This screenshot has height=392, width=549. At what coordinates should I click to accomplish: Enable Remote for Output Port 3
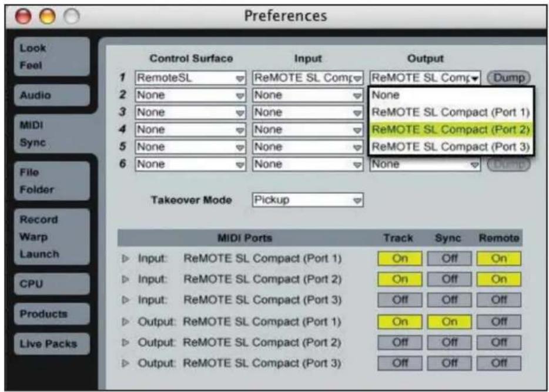(498, 363)
